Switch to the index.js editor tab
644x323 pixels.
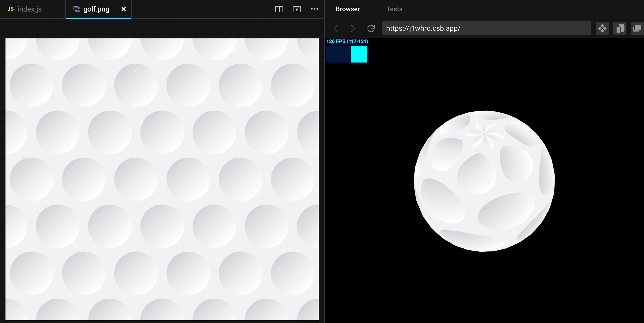29,9
